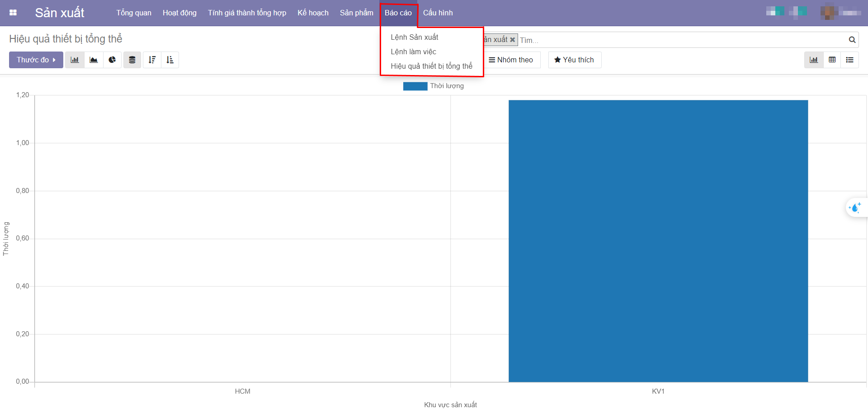This screenshot has height=409, width=868.
Task: Toggle the Thời lượng legend swatch
Action: pos(415,86)
